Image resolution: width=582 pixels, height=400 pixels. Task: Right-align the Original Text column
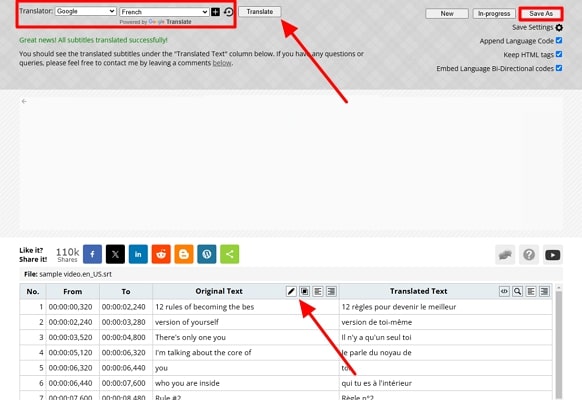[331, 292]
